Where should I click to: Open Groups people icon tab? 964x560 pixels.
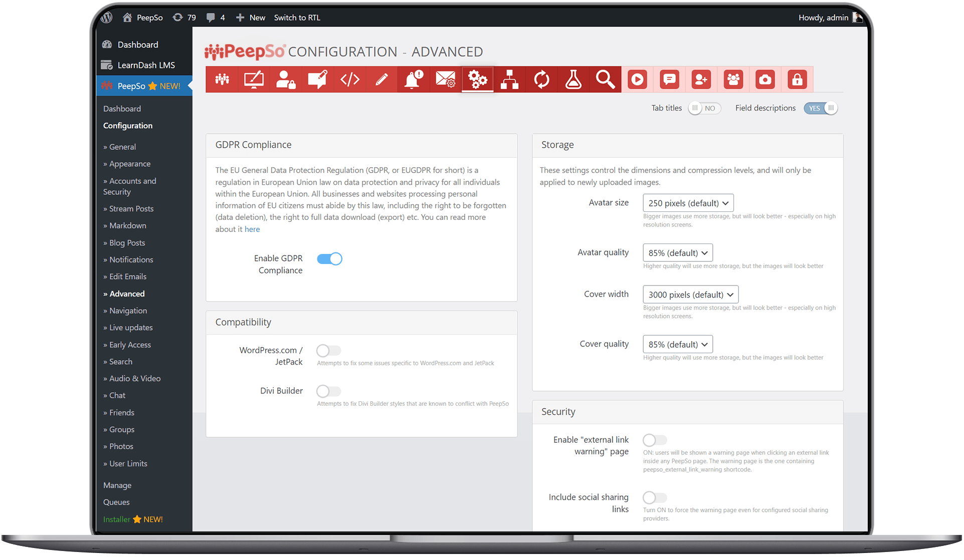point(733,80)
